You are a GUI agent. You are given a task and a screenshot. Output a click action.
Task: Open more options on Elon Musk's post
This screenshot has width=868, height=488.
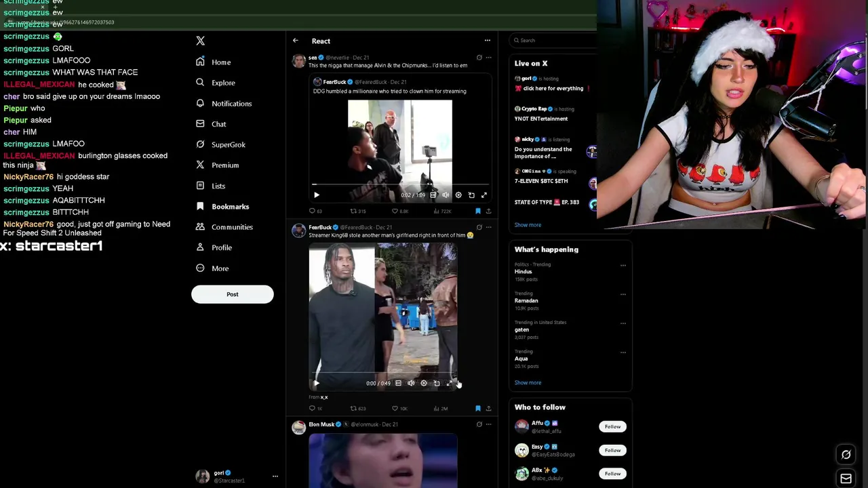coord(488,425)
